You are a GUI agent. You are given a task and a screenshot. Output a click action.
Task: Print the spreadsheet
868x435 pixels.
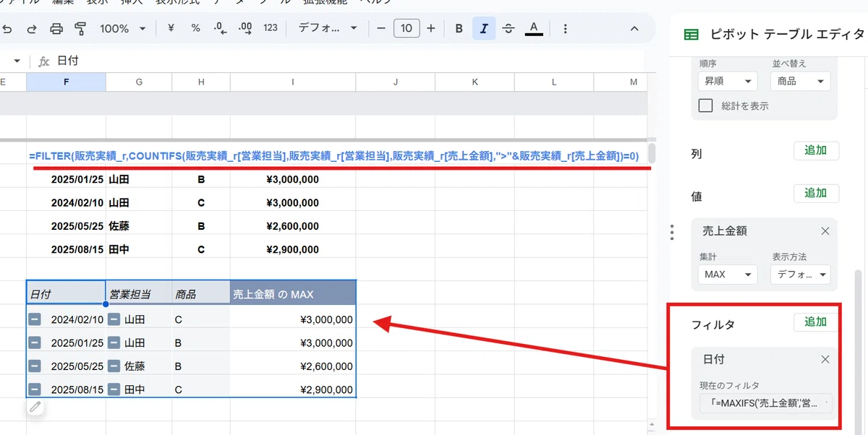click(56, 28)
